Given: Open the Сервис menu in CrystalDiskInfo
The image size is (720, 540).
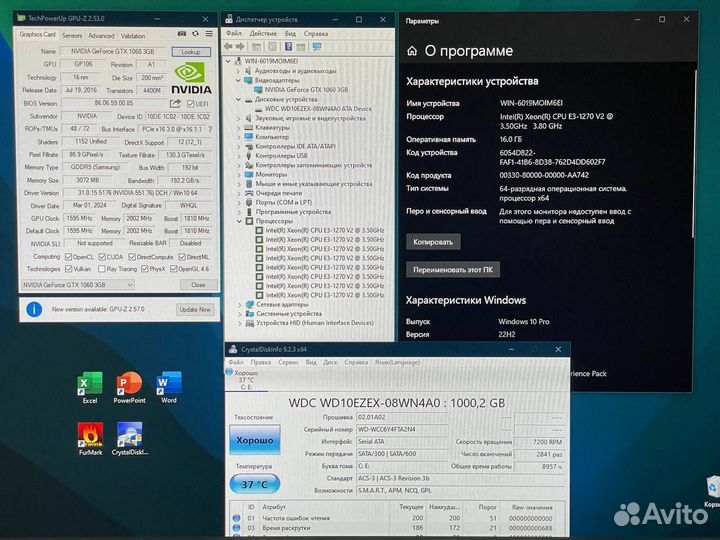Looking at the screenshot, I should [x=288, y=362].
